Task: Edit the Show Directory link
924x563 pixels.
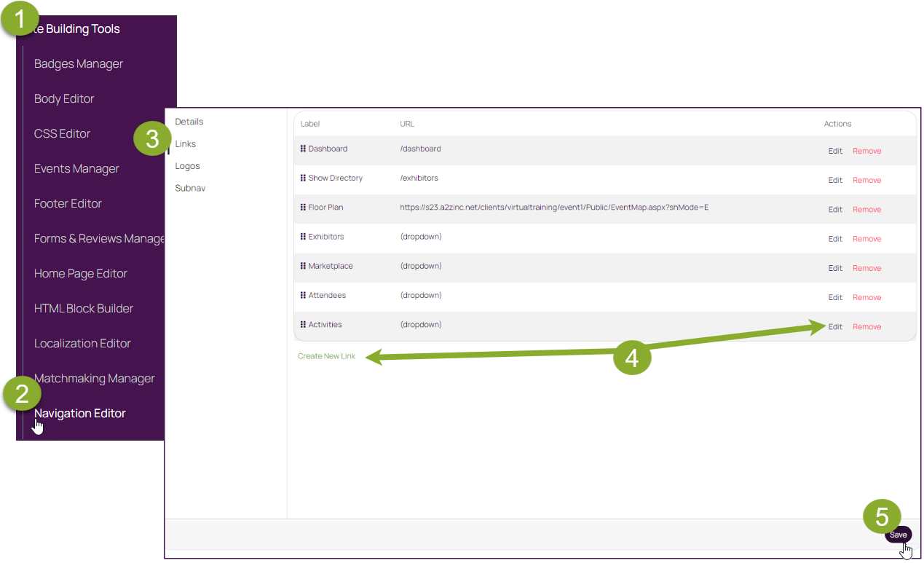Action: click(x=835, y=180)
